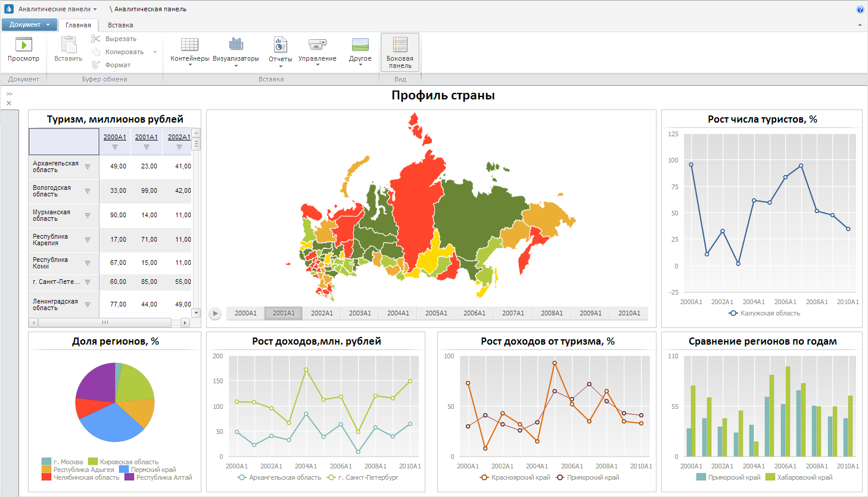
Task: Click the Управление controls icon
Action: (x=317, y=45)
